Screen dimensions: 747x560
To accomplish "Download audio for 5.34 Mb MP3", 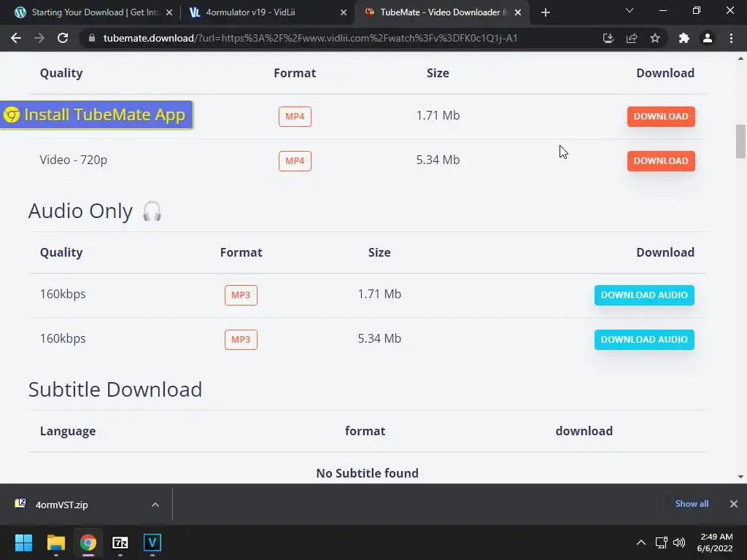I will [x=644, y=340].
